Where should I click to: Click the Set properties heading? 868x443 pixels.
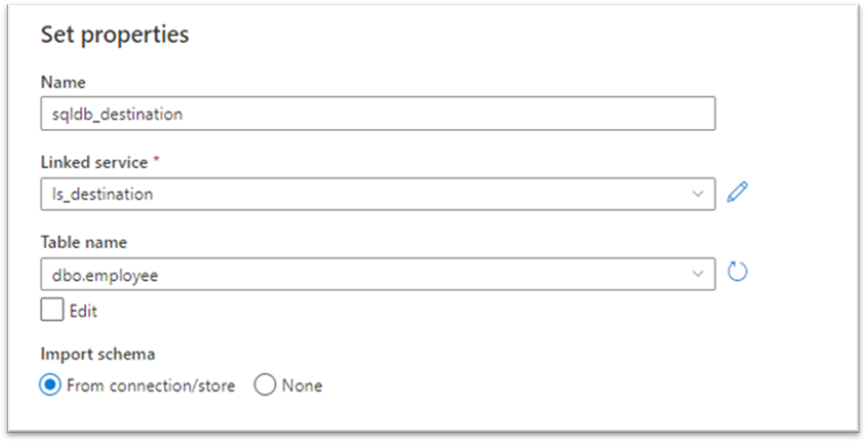[115, 34]
